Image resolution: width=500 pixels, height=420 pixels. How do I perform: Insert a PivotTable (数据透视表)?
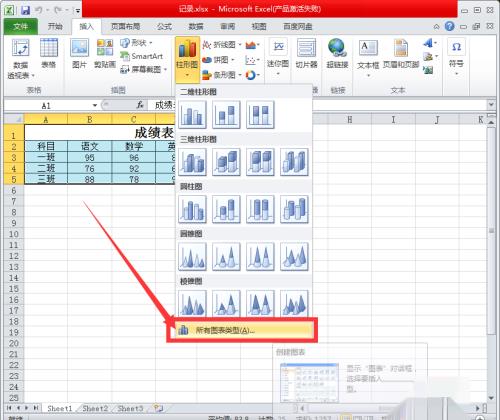tap(21, 58)
